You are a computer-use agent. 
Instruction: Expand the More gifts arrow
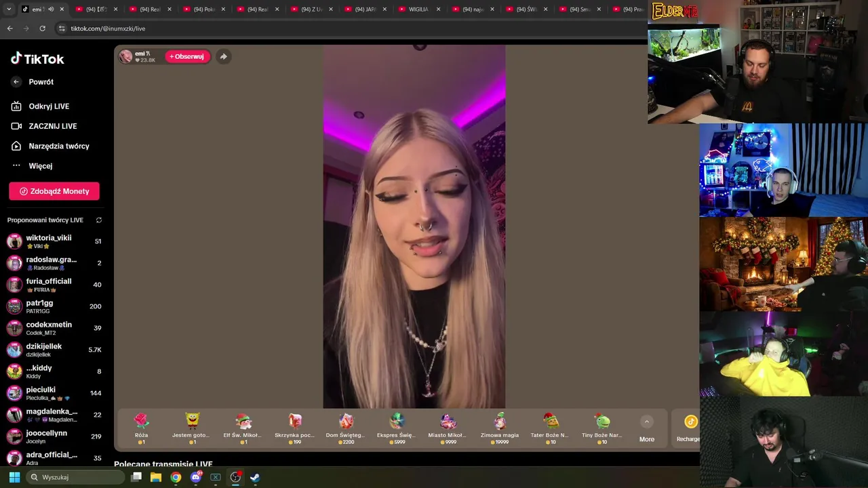pyautogui.click(x=647, y=422)
